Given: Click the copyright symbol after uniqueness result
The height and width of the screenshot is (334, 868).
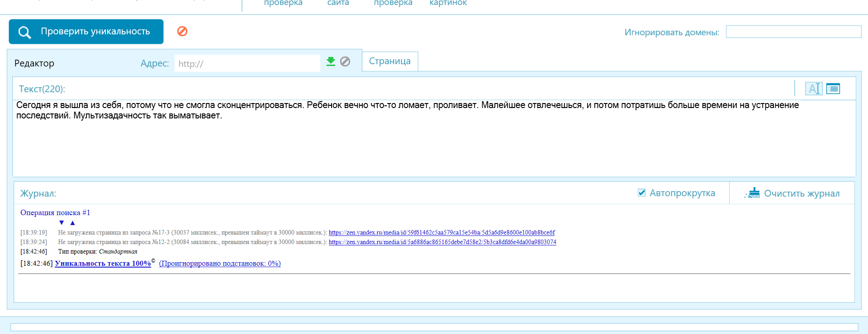Looking at the screenshot, I should click(153, 261).
